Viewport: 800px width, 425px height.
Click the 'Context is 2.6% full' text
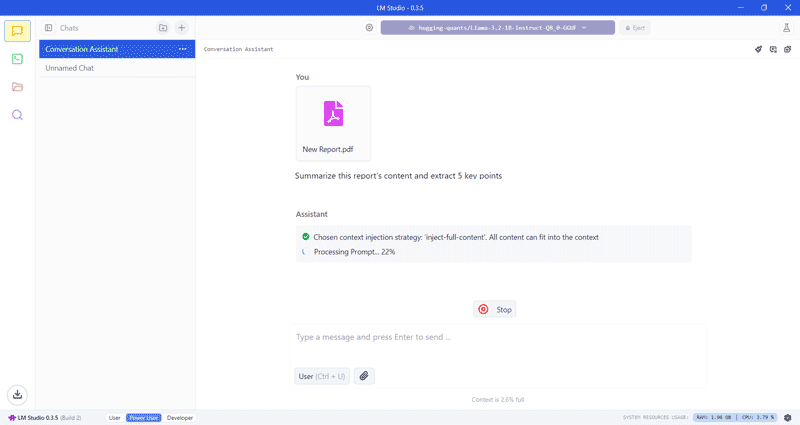pyautogui.click(x=497, y=399)
